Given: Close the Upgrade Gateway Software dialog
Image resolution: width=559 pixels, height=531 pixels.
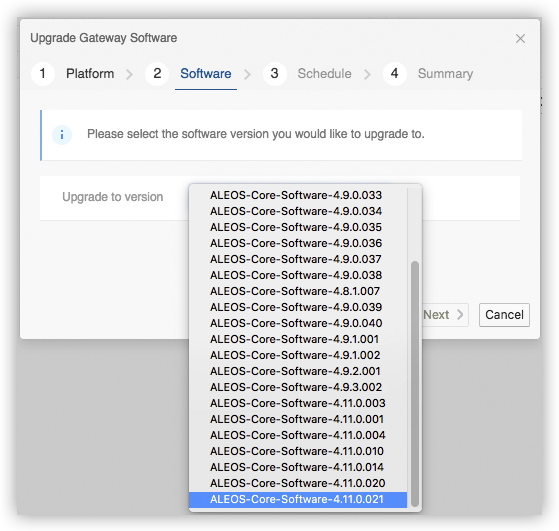Looking at the screenshot, I should point(520,39).
